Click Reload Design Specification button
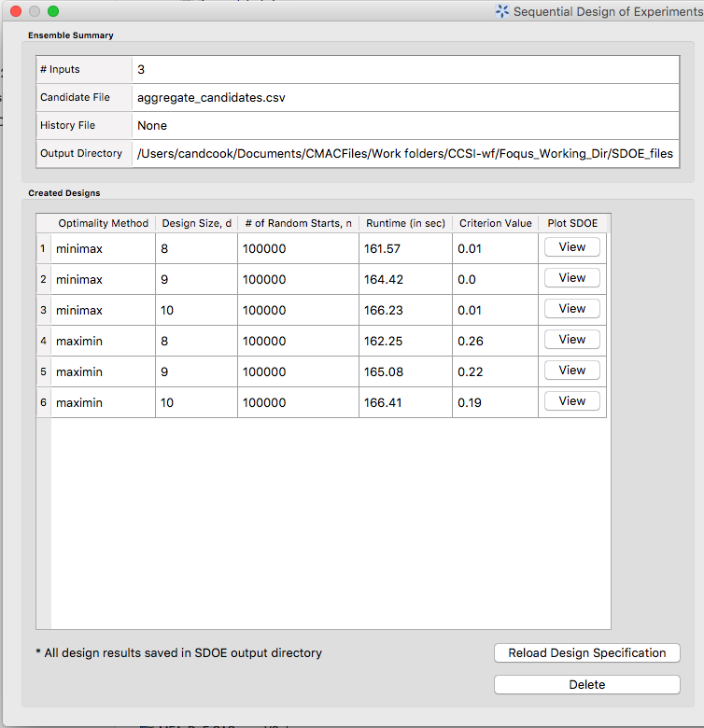 tap(586, 653)
